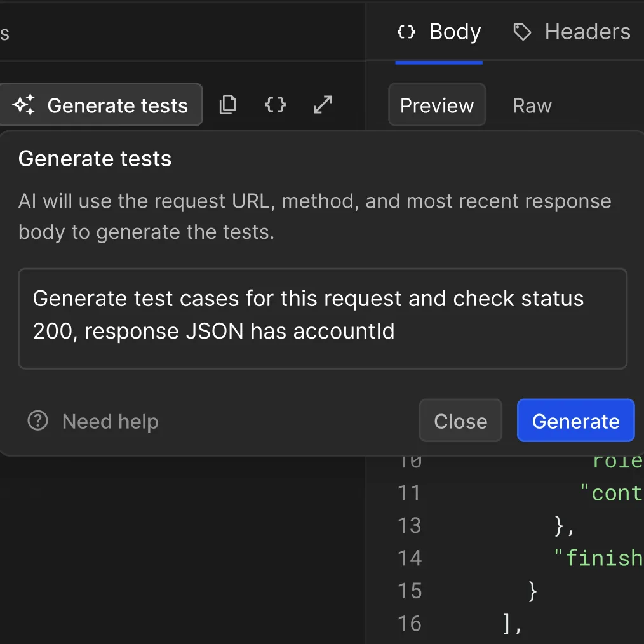
Task: Click the sparkles AI icon on Generate tests
Action: click(23, 104)
